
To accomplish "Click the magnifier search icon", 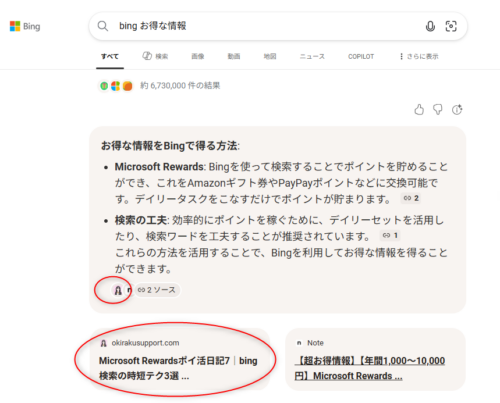I will click(x=103, y=26).
